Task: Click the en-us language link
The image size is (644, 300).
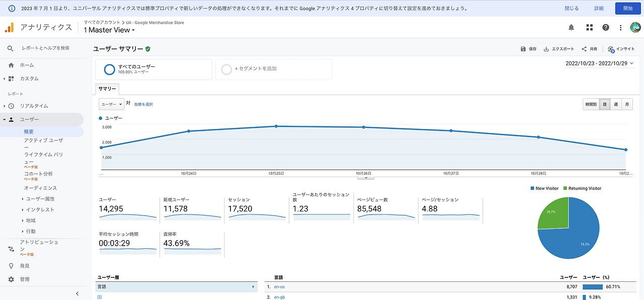Action: (279, 287)
